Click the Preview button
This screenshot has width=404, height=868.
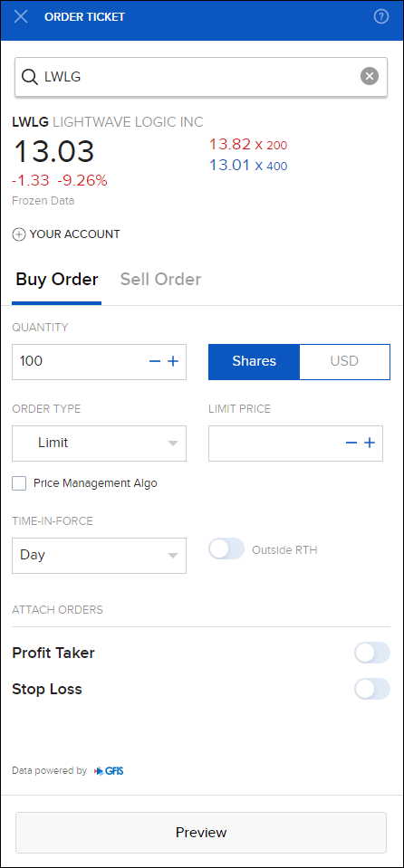click(201, 833)
